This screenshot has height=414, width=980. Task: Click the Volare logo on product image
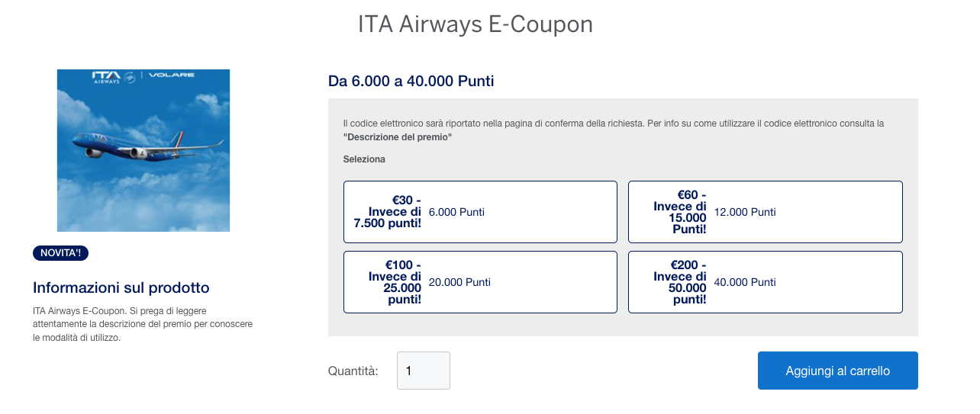(x=172, y=75)
